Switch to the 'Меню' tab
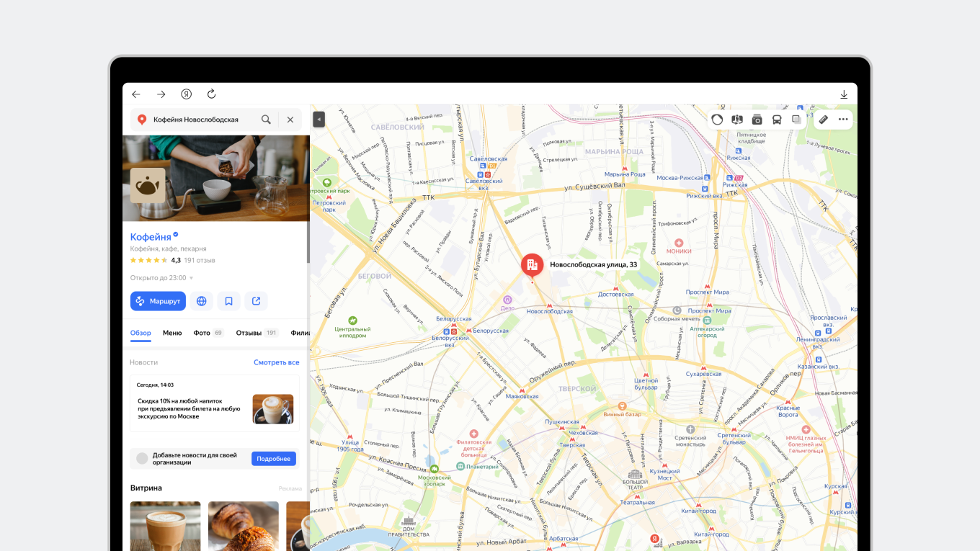This screenshot has height=551, width=980. coord(172,333)
